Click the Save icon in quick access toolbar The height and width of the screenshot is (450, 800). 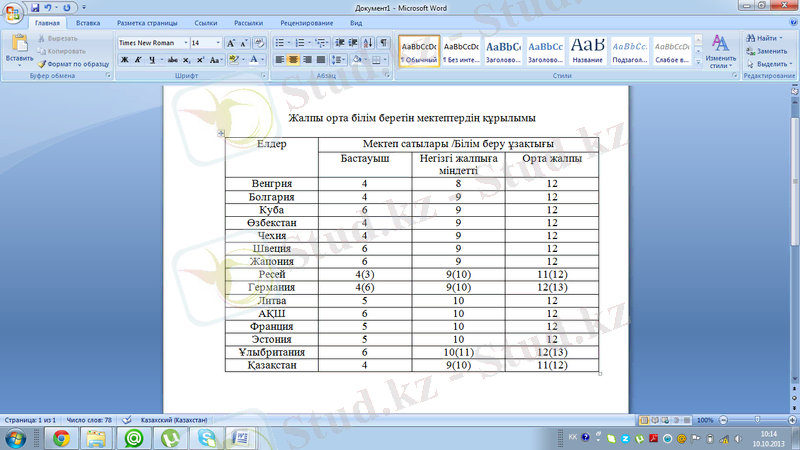pos(35,7)
